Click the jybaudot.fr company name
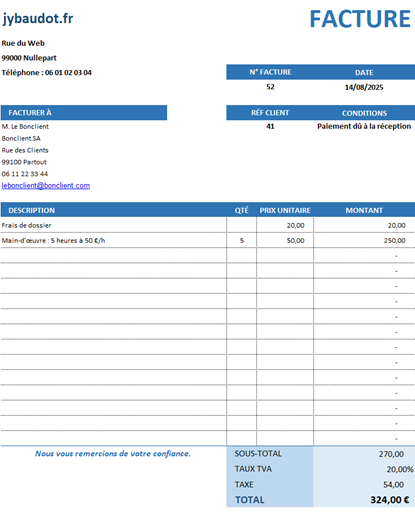 (x=38, y=18)
